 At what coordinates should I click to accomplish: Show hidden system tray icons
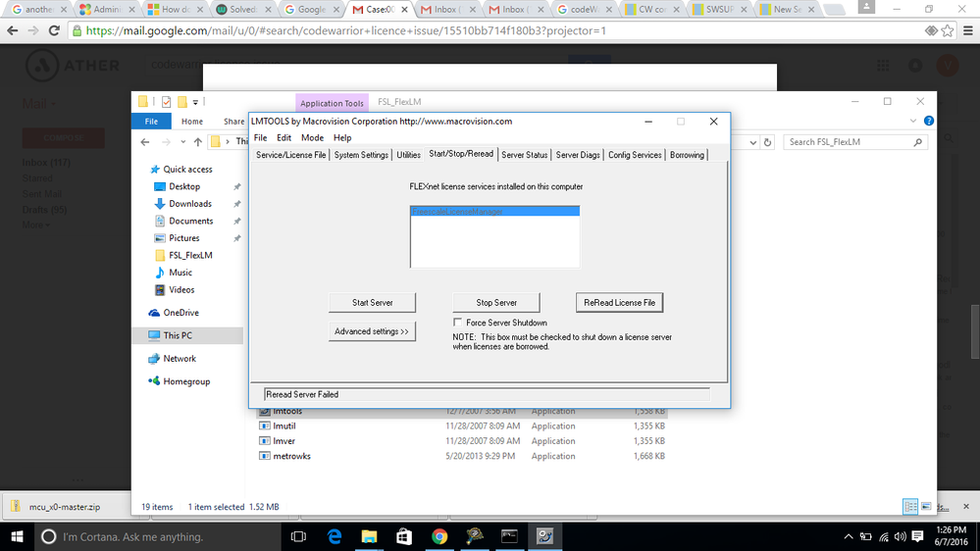[849, 536]
